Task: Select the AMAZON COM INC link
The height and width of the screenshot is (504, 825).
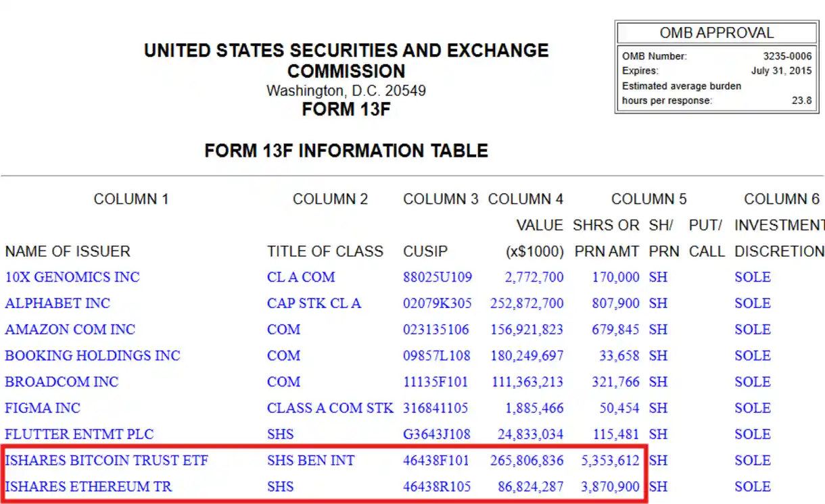Action: [x=70, y=330]
